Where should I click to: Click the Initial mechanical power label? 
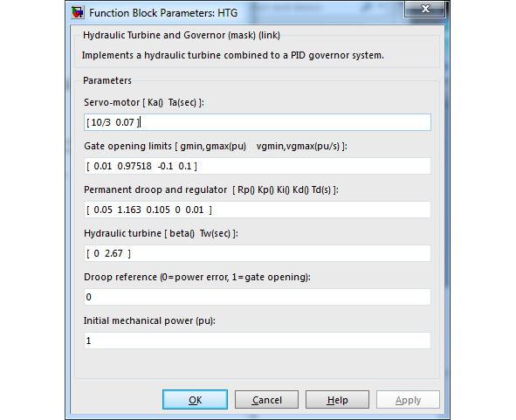point(149,320)
